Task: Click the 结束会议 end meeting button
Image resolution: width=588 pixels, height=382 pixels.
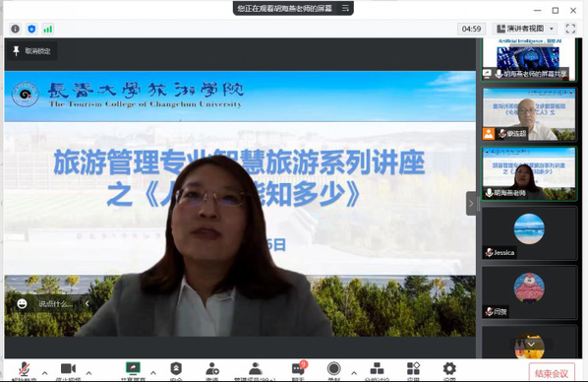Action: point(552,373)
